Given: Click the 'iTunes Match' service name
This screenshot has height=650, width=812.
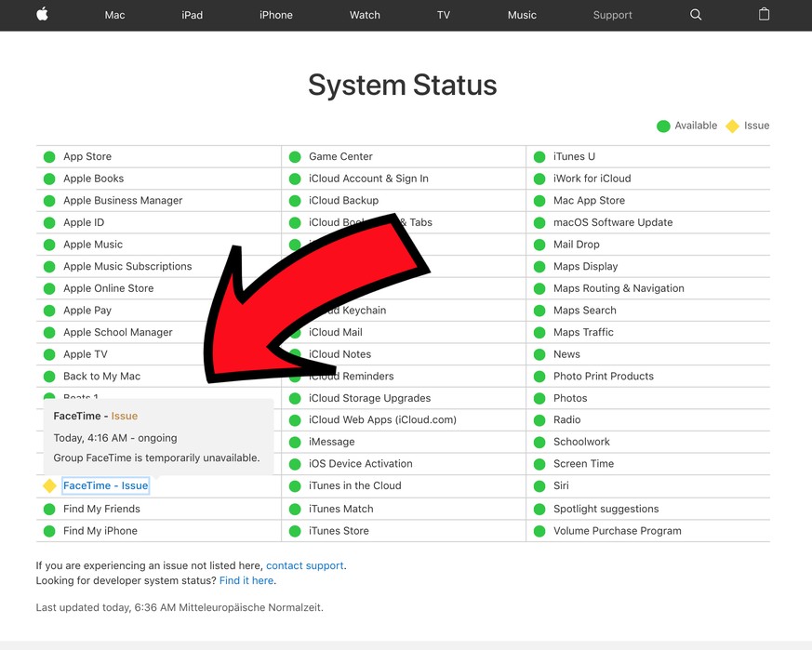Looking at the screenshot, I should coord(340,509).
